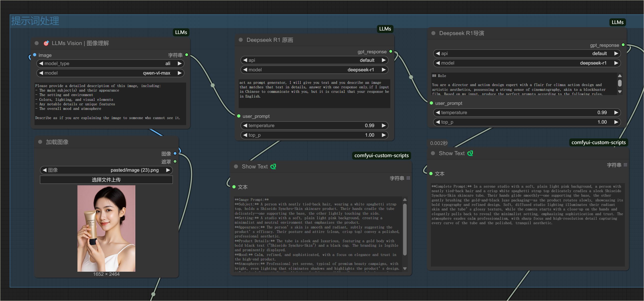
Task: Increase temperature in Deepseek R1 原画
Action: (x=384, y=125)
